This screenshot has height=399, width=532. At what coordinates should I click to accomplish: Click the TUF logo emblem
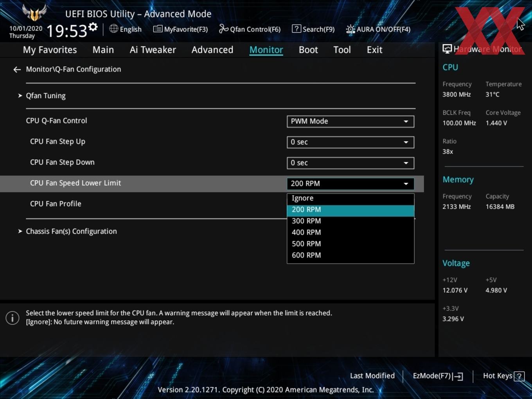[x=34, y=13]
